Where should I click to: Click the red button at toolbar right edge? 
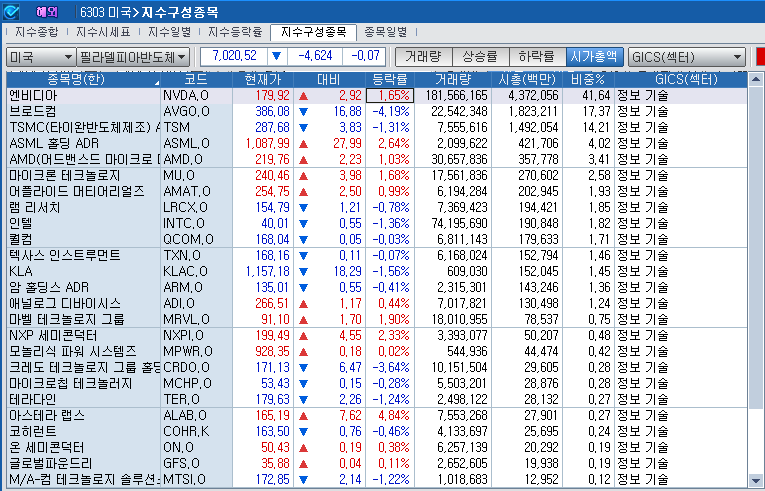pos(760,57)
